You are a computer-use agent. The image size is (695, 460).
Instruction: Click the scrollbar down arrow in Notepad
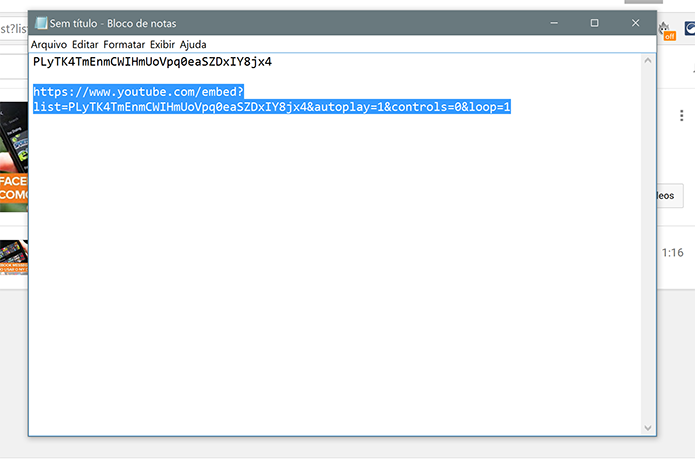click(x=648, y=428)
